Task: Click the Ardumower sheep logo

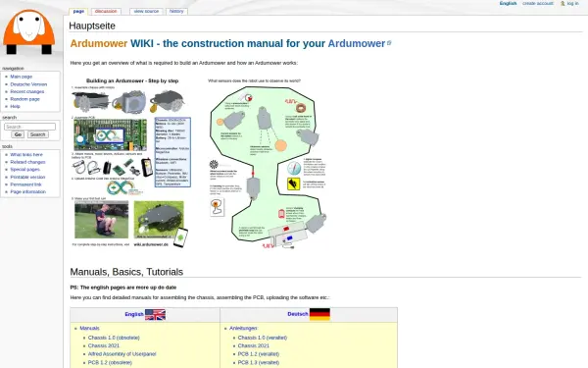Action: 28,32
